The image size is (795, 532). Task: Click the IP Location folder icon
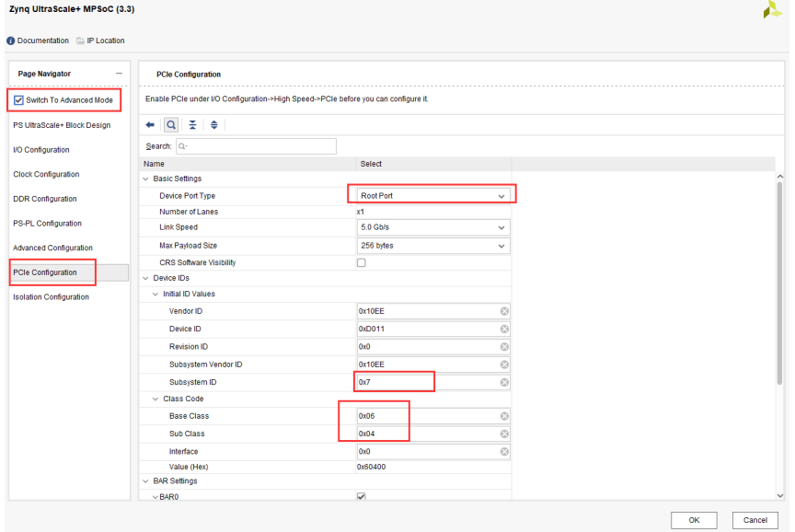pos(80,40)
